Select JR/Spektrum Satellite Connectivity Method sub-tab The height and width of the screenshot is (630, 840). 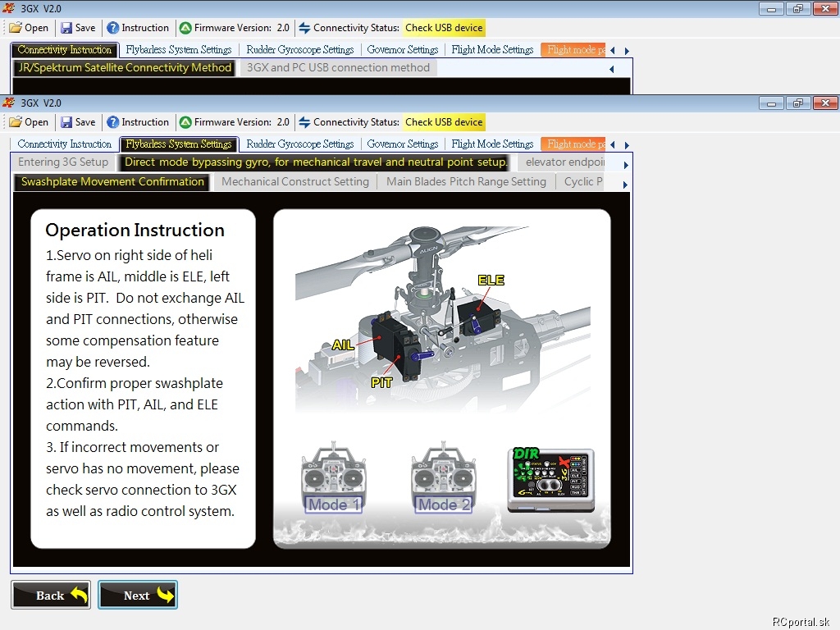pyautogui.click(x=125, y=68)
